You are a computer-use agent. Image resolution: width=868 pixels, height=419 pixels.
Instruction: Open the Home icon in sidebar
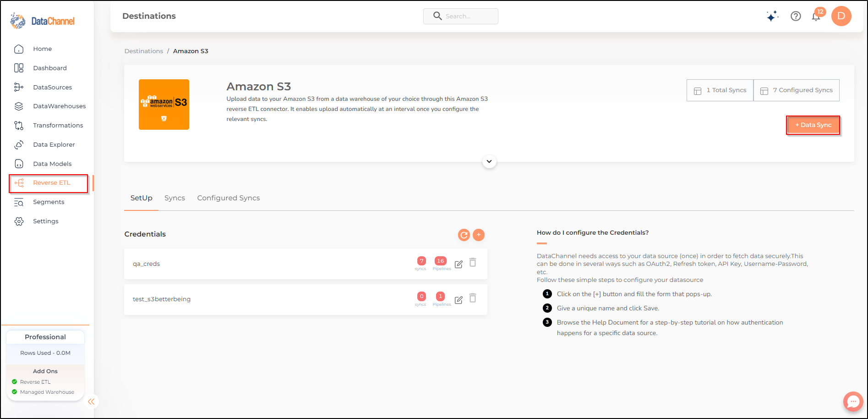[x=19, y=49]
